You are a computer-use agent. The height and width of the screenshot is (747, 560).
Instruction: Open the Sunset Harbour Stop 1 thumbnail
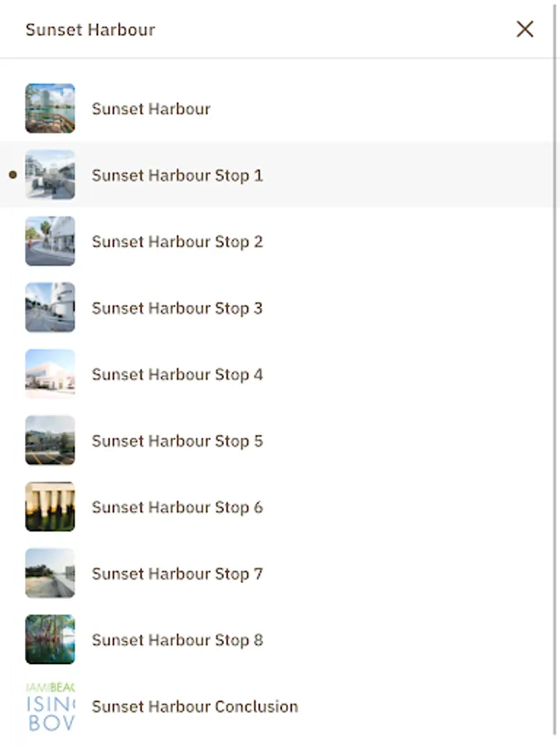50,175
